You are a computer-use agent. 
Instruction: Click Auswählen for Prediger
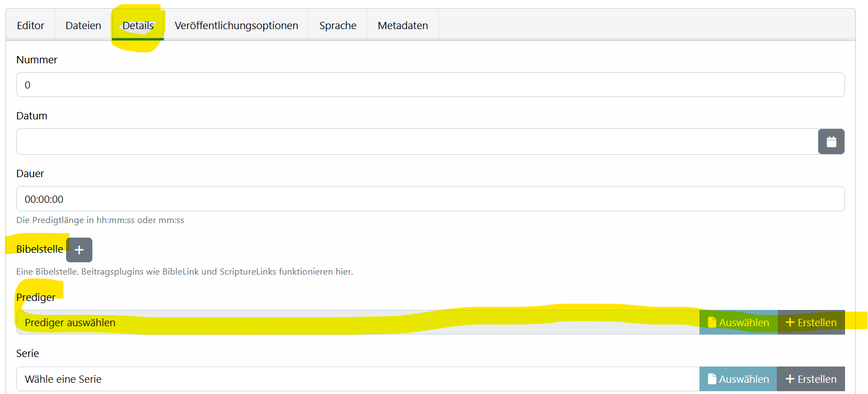(x=738, y=322)
